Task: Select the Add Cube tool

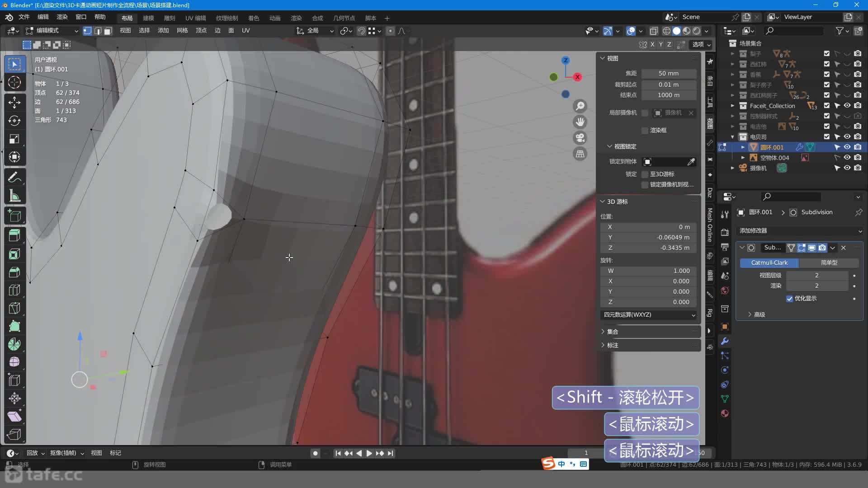Action: click(14, 216)
